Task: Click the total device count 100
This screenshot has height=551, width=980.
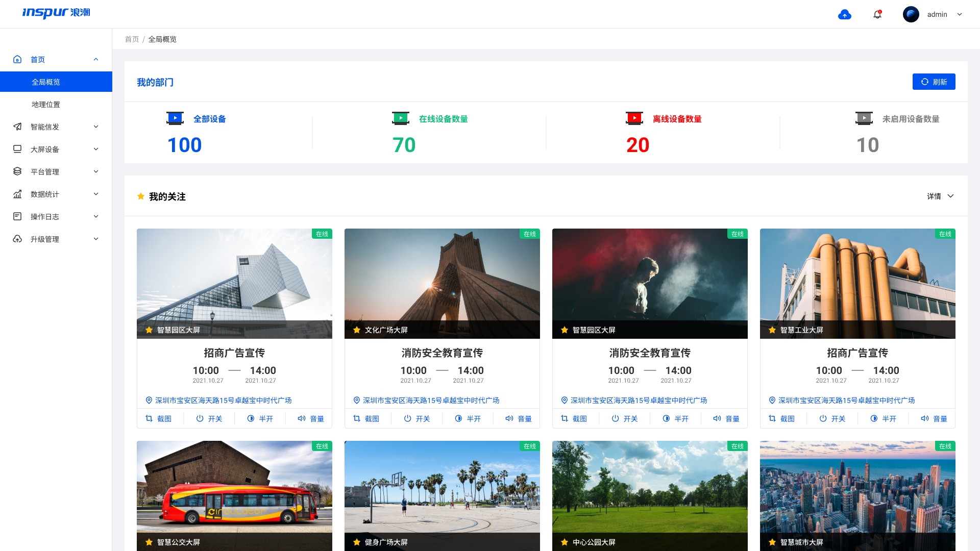Action: tap(185, 145)
